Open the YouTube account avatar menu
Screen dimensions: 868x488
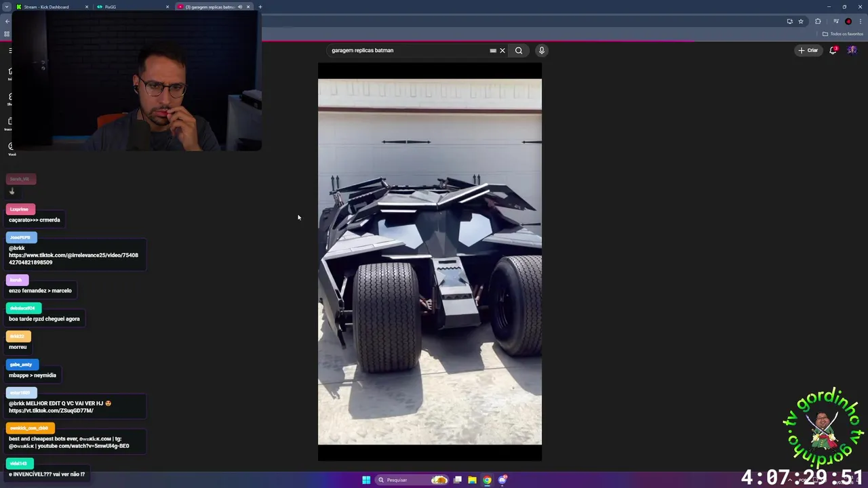click(x=852, y=50)
